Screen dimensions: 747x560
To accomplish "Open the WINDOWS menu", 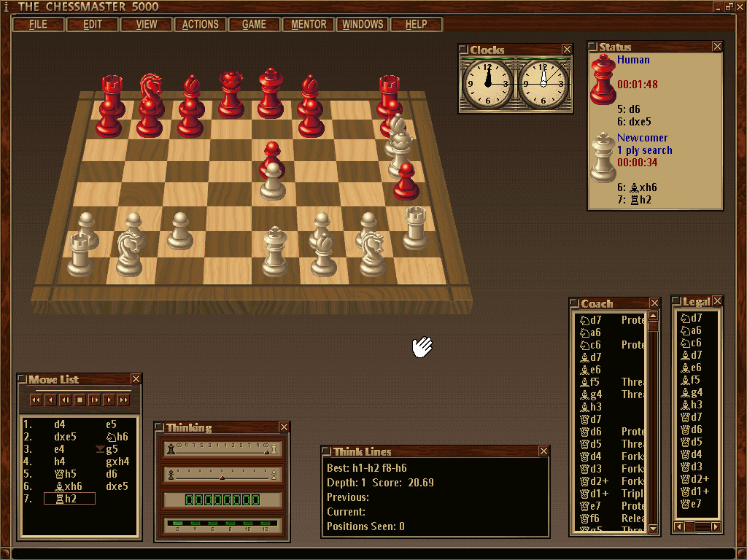I will [363, 24].
